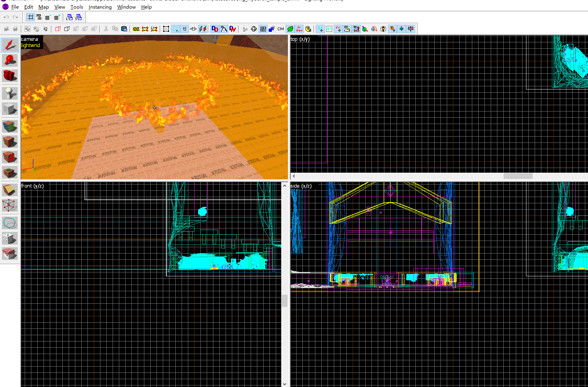
Task: Click the Edit Cordon Bounds icon
Action: click(x=145, y=29)
